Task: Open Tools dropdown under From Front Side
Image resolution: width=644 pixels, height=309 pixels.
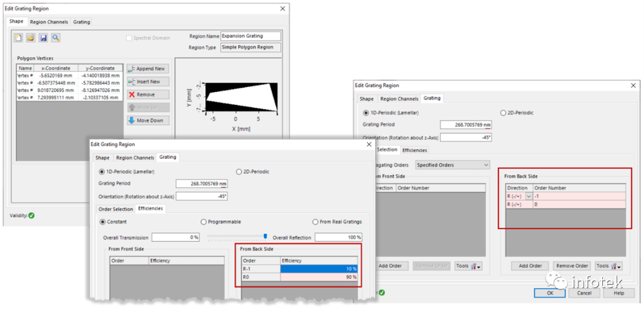Action: click(469, 266)
